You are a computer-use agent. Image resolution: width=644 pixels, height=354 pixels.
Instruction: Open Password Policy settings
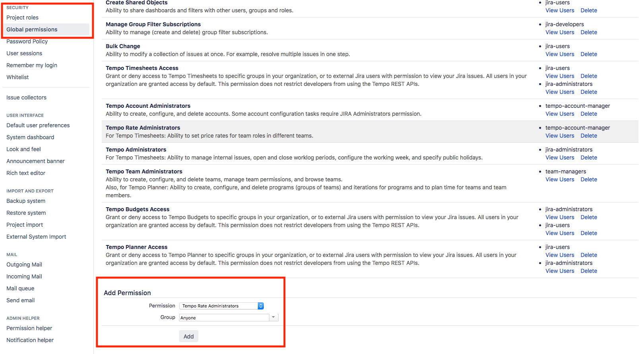tap(27, 41)
